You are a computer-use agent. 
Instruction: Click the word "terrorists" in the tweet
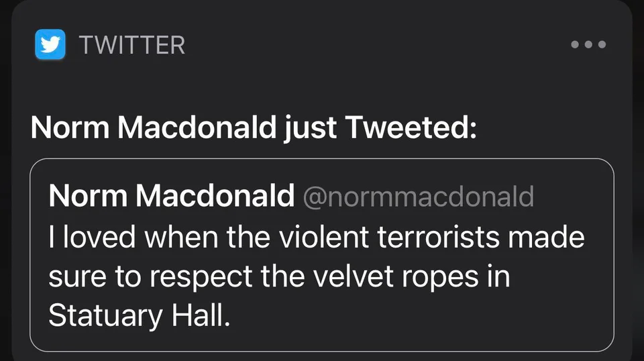pyautogui.click(x=438, y=237)
